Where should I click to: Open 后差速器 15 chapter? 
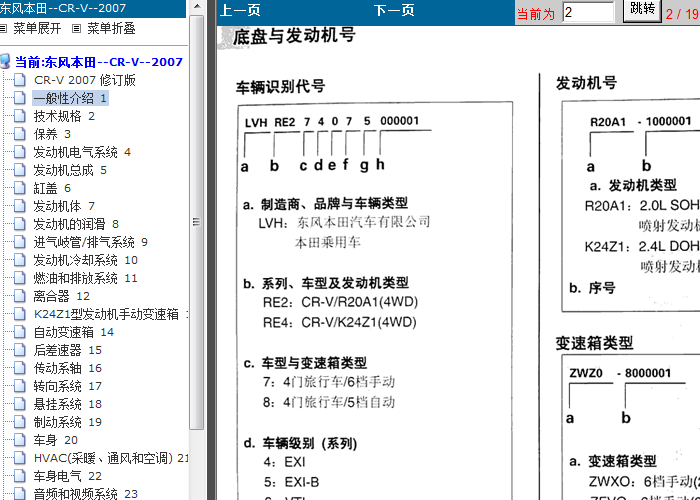[68, 350]
